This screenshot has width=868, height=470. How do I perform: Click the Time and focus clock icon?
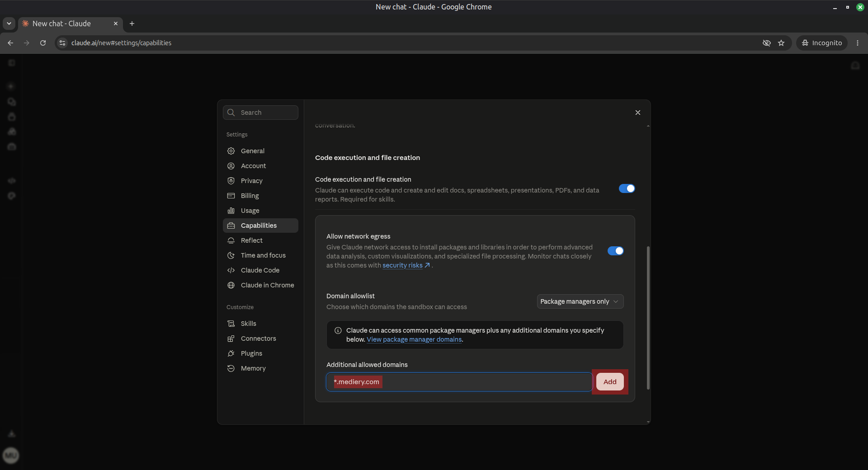[231, 255]
